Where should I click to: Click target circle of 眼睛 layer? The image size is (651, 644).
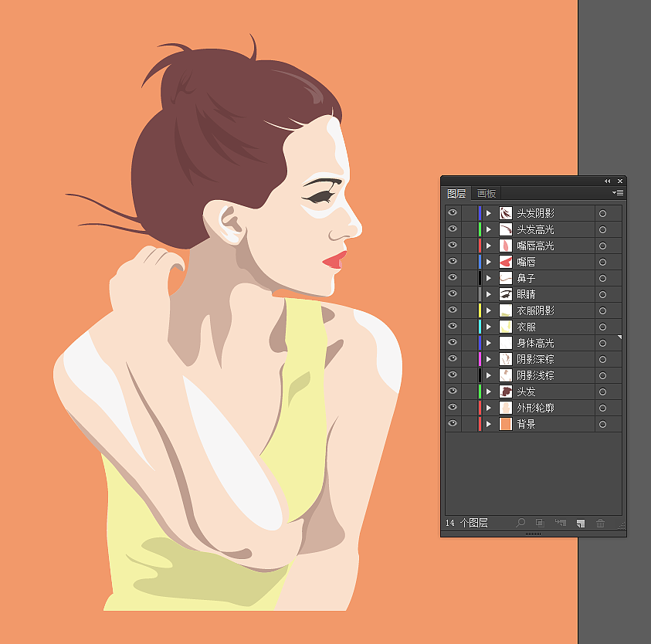click(603, 294)
